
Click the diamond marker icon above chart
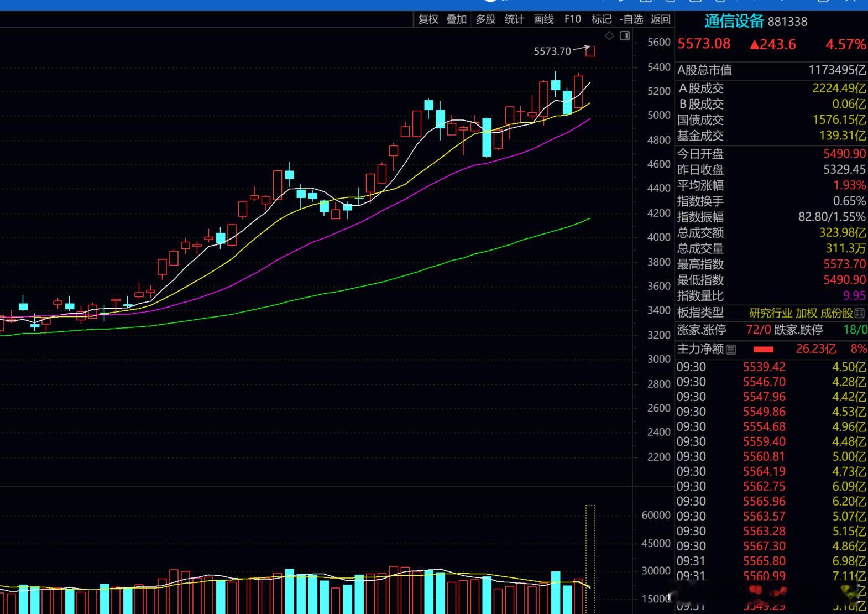(x=609, y=35)
